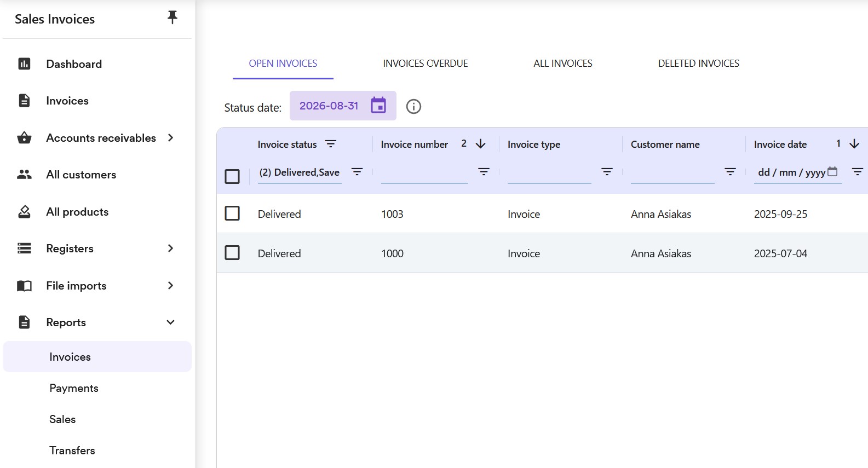Switch to the Deleted Invoices tab

(699, 63)
